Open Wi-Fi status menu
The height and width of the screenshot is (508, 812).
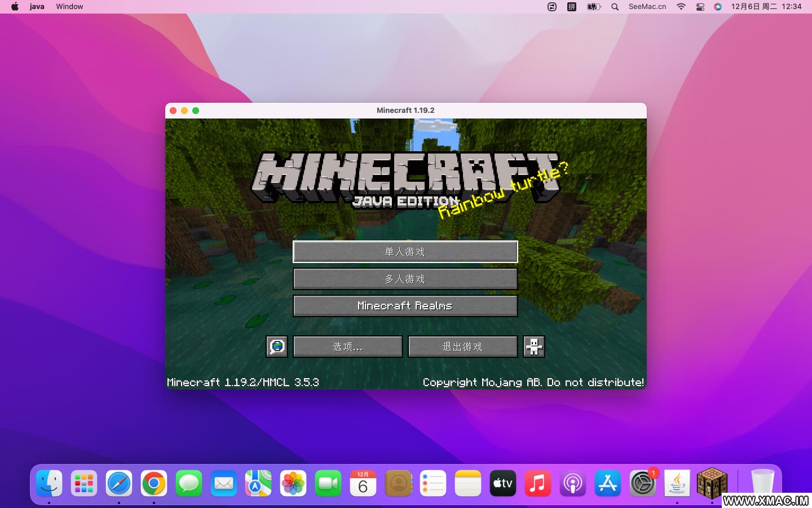coord(681,7)
